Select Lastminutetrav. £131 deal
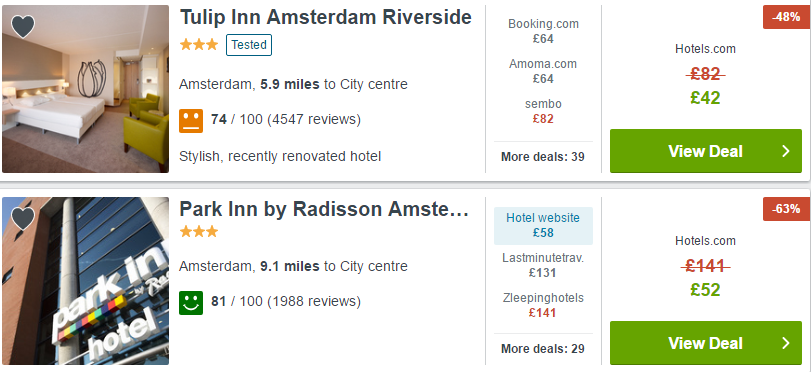Image resolution: width=811 pixels, height=372 pixels. (543, 265)
